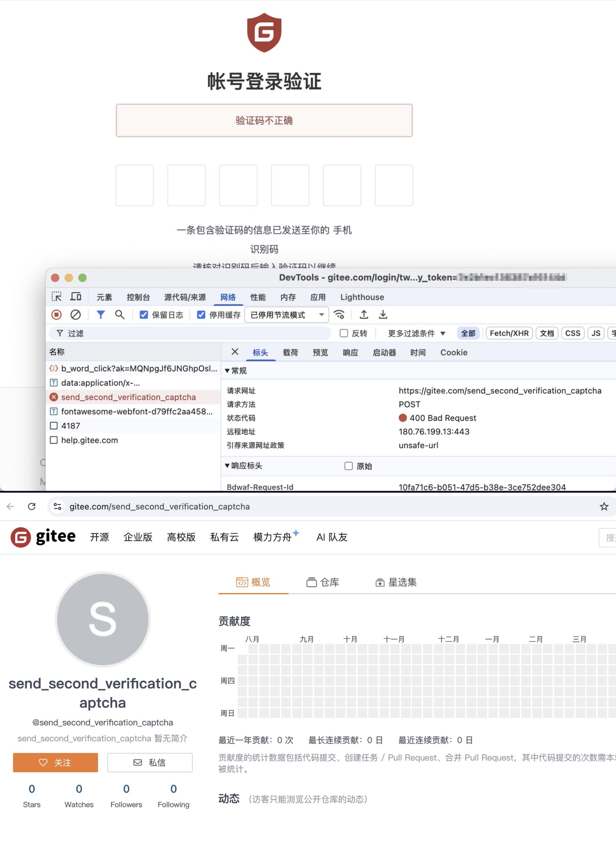Click the last verification code digit box

point(394,185)
